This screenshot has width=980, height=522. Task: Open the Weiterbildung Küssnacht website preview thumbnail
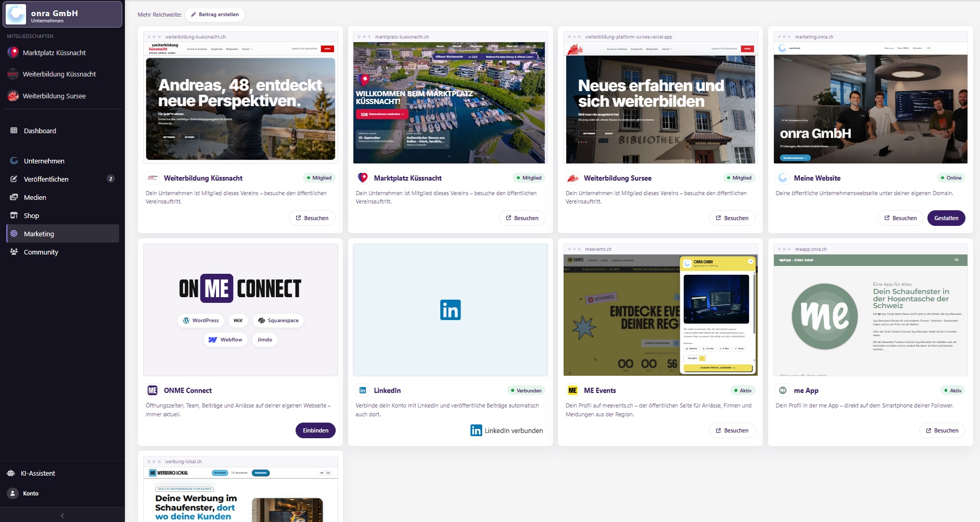point(240,98)
